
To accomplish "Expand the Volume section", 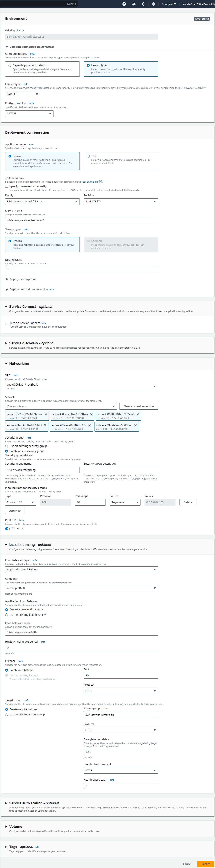I will (x=13, y=826).
